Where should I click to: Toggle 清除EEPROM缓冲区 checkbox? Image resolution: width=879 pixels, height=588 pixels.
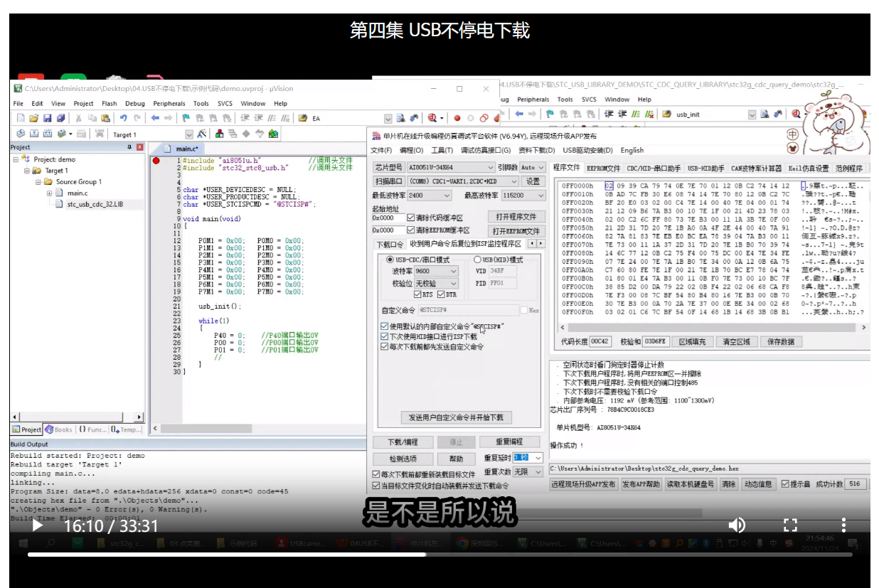[x=411, y=230]
